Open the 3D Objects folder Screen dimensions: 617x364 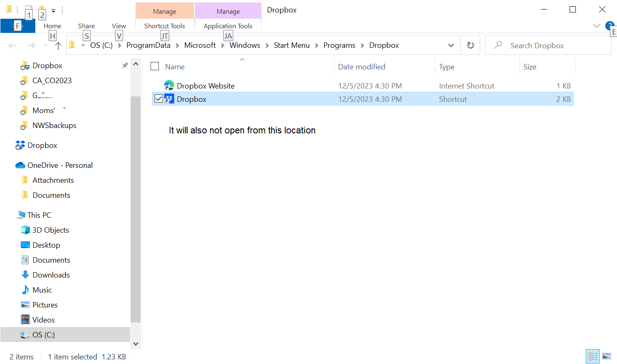(x=51, y=230)
